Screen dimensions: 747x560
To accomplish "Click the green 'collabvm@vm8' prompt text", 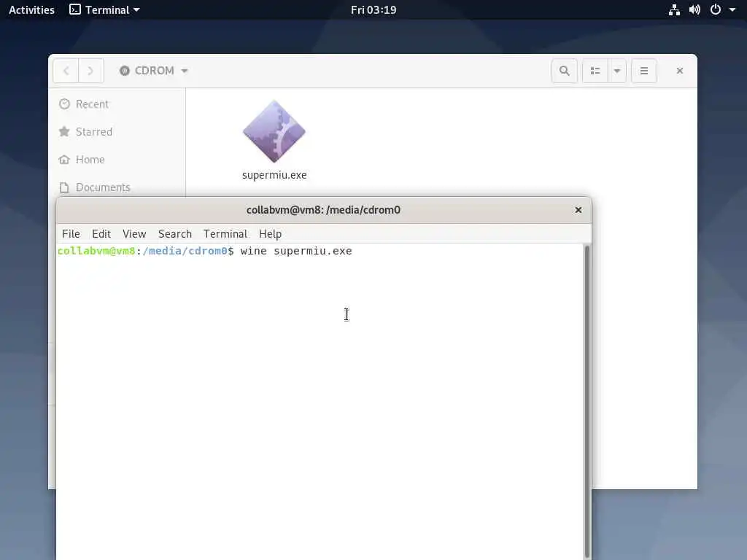I will pos(96,251).
